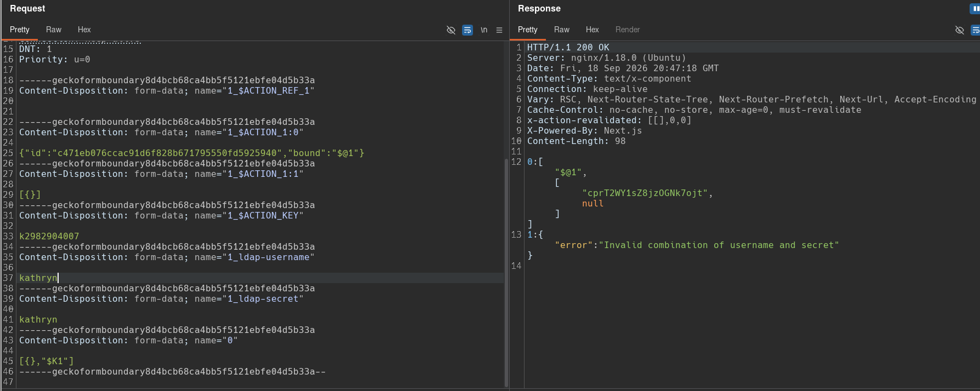Click the Connection keep-alive header
This screenshot has height=391, width=980.
point(588,89)
